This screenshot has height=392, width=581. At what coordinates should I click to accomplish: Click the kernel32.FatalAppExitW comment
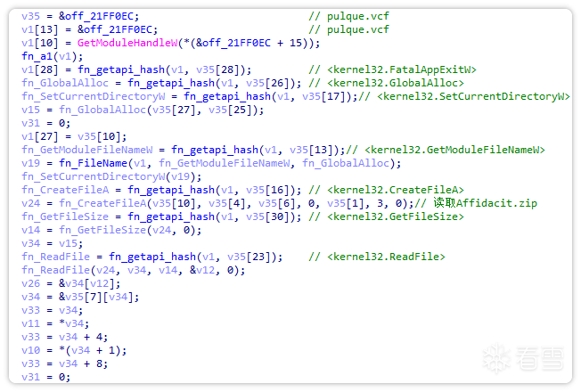click(392, 69)
